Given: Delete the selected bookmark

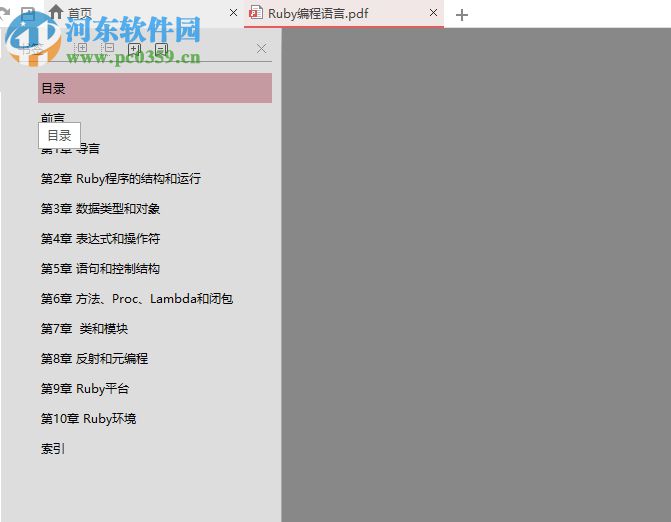Looking at the screenshot, I should tap(161, 49).
